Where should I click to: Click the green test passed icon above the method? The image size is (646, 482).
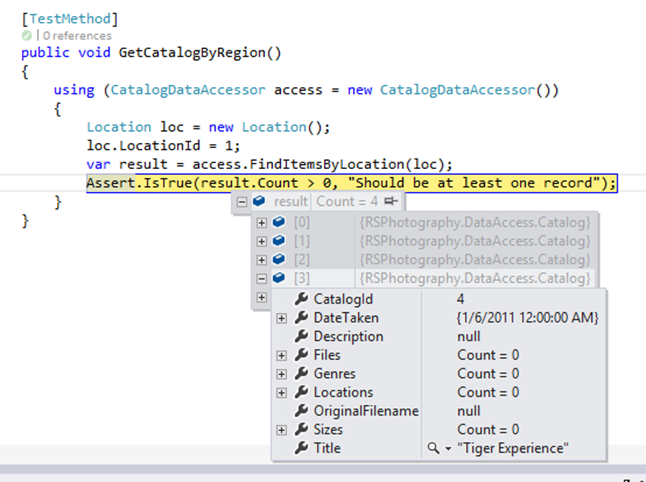pos(25,35)
